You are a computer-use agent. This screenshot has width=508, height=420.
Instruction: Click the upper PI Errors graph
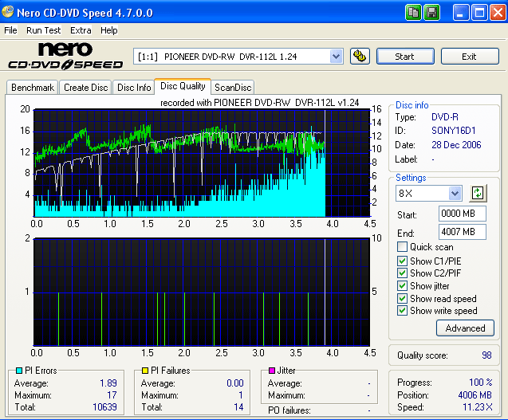[202, 163]
